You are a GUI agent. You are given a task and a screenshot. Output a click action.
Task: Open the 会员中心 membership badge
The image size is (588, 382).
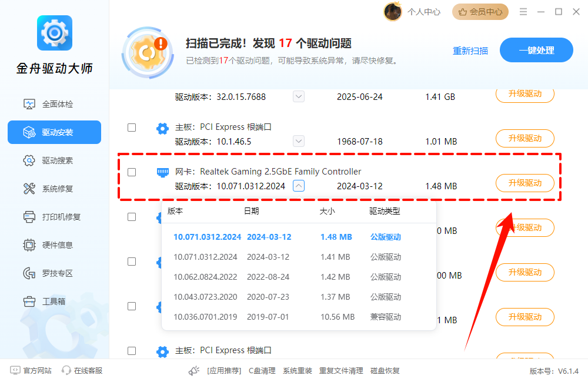pos(480,12)
